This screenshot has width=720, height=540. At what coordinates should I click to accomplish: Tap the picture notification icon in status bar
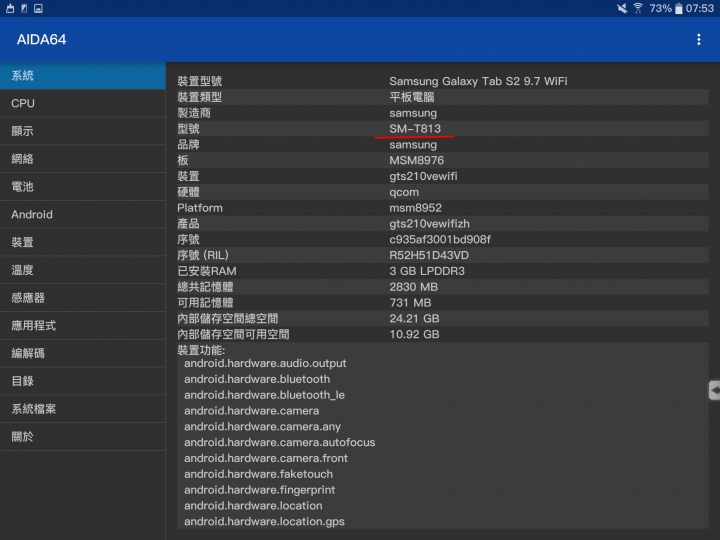pyautogui.click(x=39, y=8)
